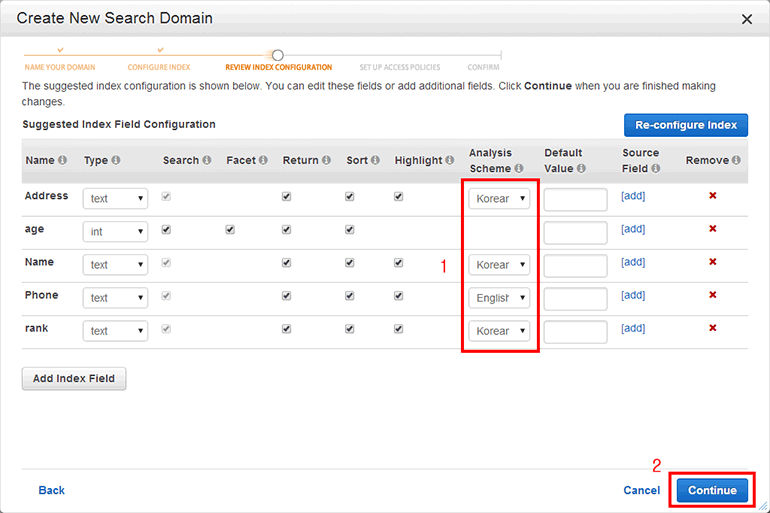Delete the Phone field using red X
The width and height of the screenshot is (770, 513).
point(712,295)
